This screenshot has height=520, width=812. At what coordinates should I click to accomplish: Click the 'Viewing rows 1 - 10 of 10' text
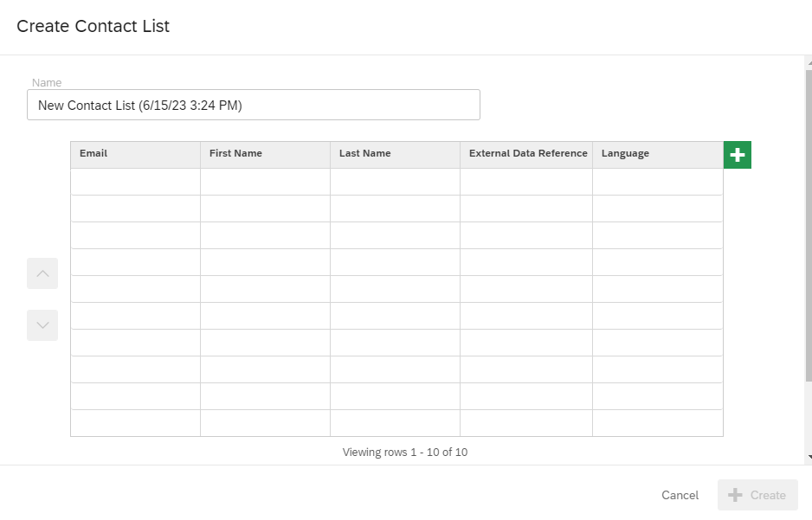point(403,452)
